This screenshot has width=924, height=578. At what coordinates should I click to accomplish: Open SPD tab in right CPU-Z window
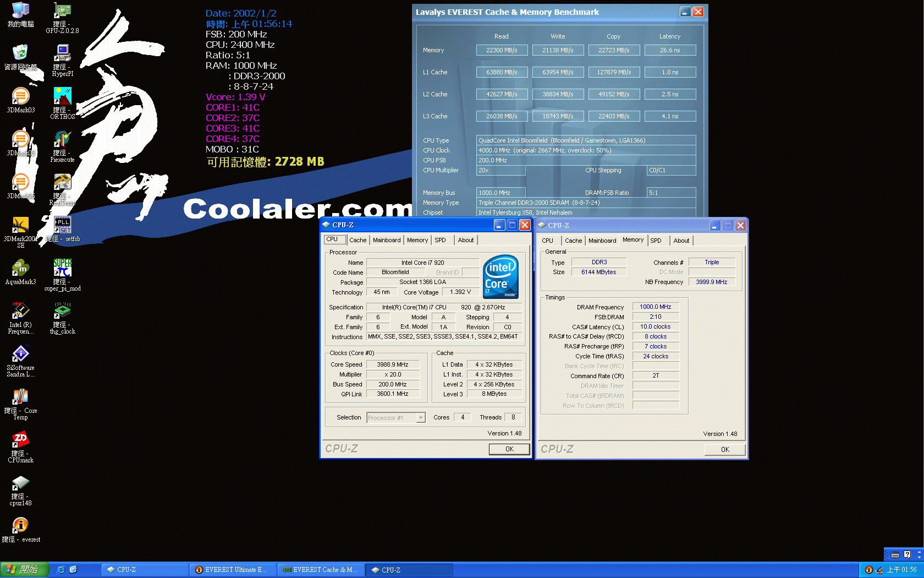click(x=656, y=241)
